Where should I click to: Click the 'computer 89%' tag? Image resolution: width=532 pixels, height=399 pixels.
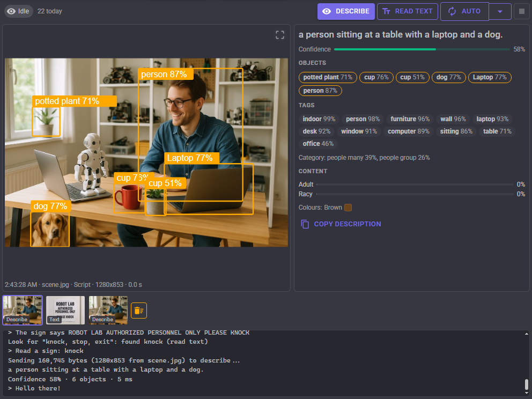tap(409, 131)
